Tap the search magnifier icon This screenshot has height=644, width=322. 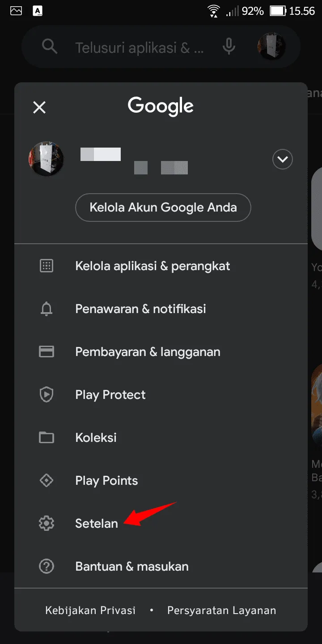point(49,47)
